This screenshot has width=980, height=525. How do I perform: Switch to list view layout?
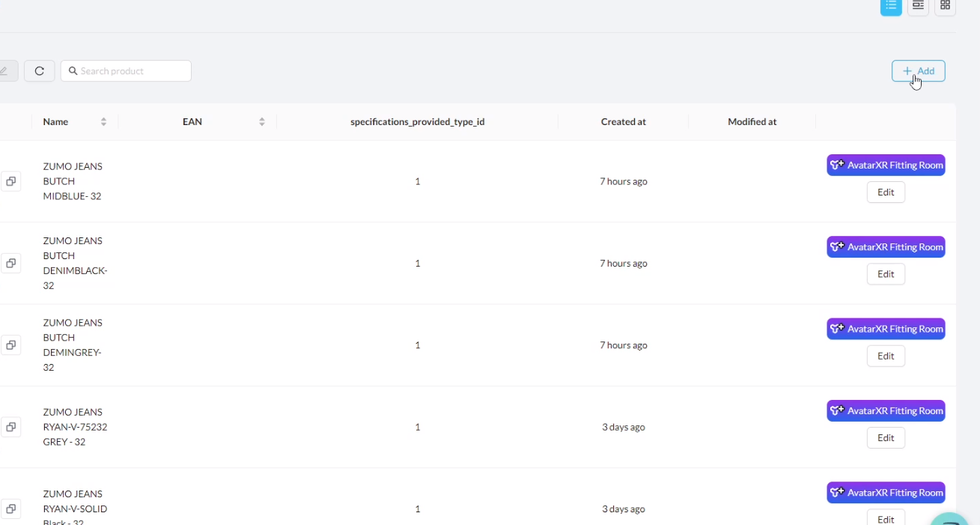tap(891, 6)
